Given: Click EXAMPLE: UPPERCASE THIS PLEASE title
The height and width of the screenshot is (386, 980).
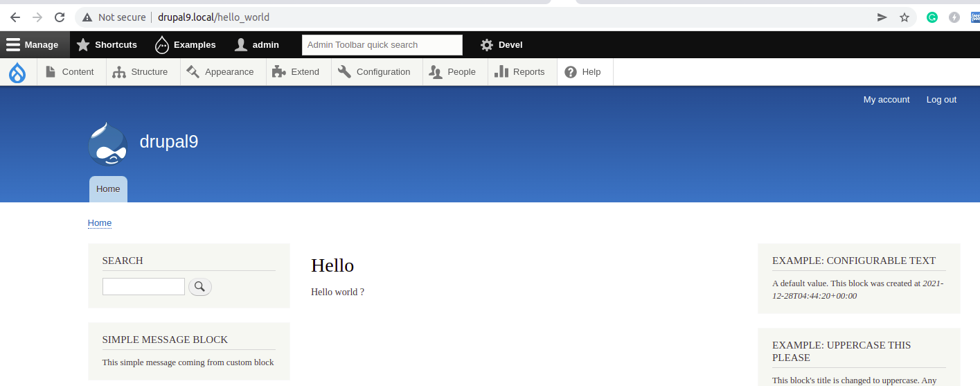Looking at the screenshot, I should coord(841,351).
